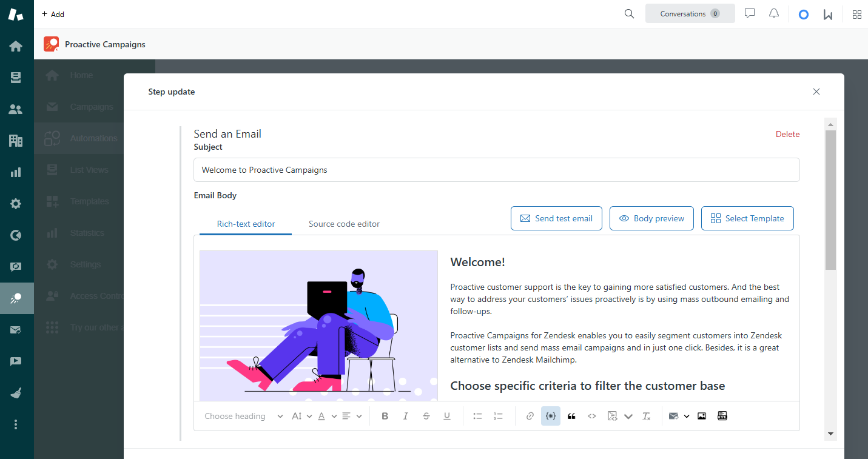
Task: Insert a bulleted list
Action: click(477, 416)
